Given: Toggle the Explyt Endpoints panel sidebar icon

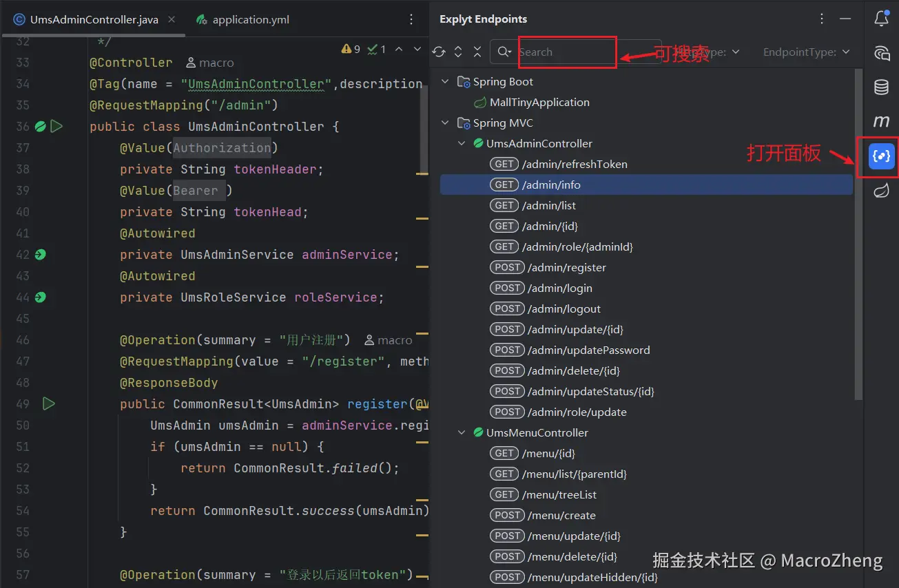Looking at the screenshot, I should [882, 156].
